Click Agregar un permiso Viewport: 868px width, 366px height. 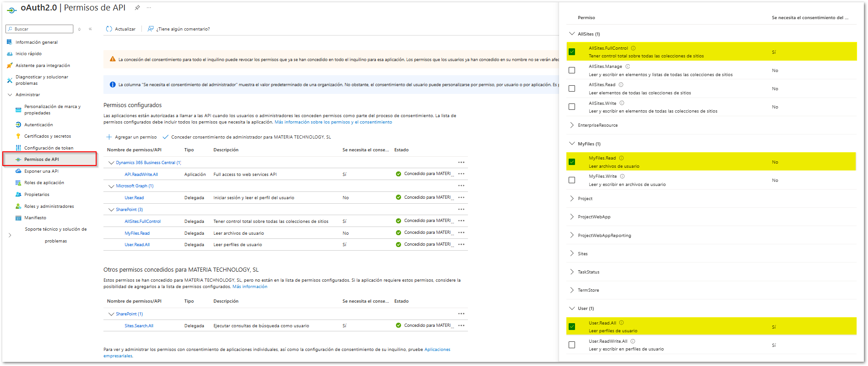132,137
